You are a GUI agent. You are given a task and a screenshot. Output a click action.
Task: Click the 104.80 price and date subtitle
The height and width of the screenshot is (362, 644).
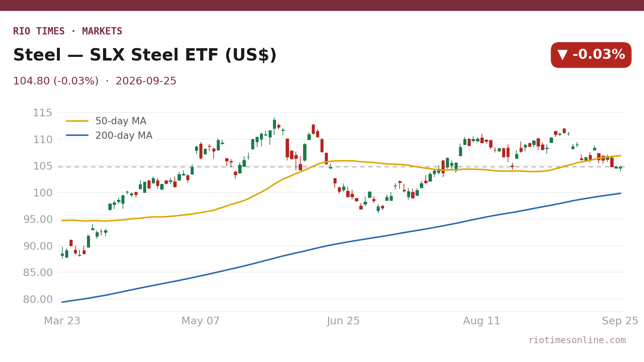(95, 81)
